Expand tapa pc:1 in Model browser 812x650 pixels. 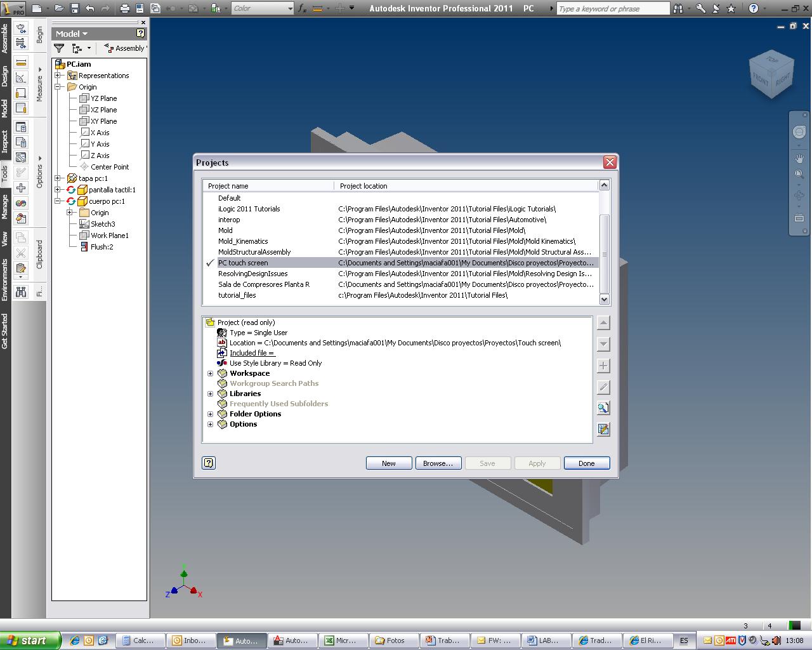point(58,178)
